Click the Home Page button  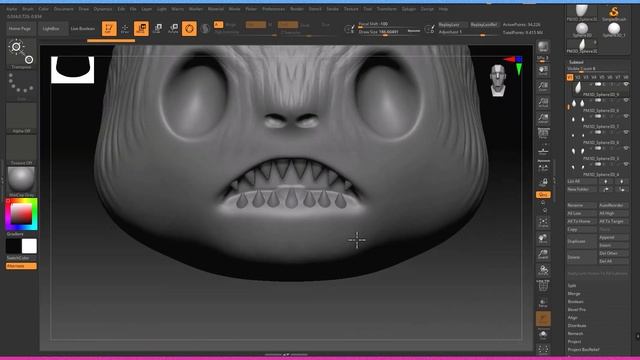(x=20, y=29)
